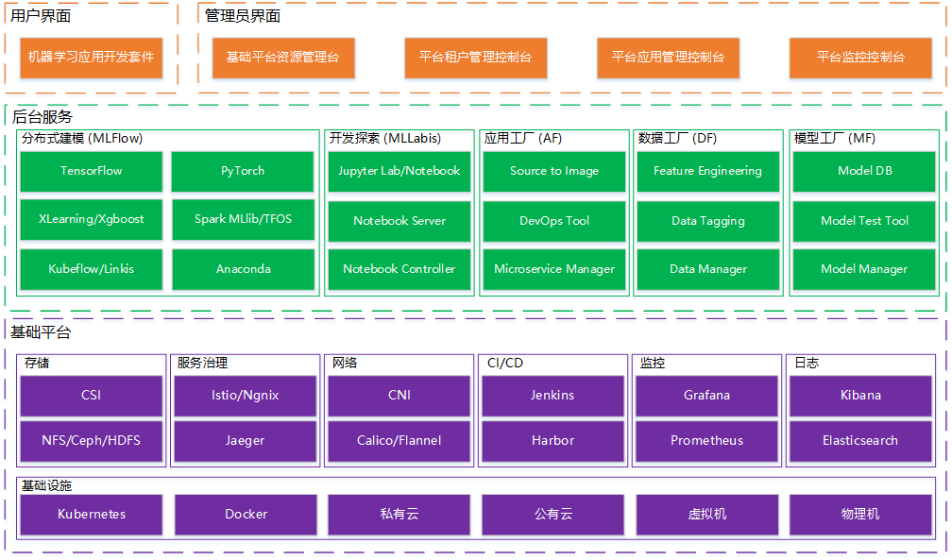Viewport: 952px width, 560px height.
Task: Select the 开发探索 (MLLabis) heading
Action: 385,139
